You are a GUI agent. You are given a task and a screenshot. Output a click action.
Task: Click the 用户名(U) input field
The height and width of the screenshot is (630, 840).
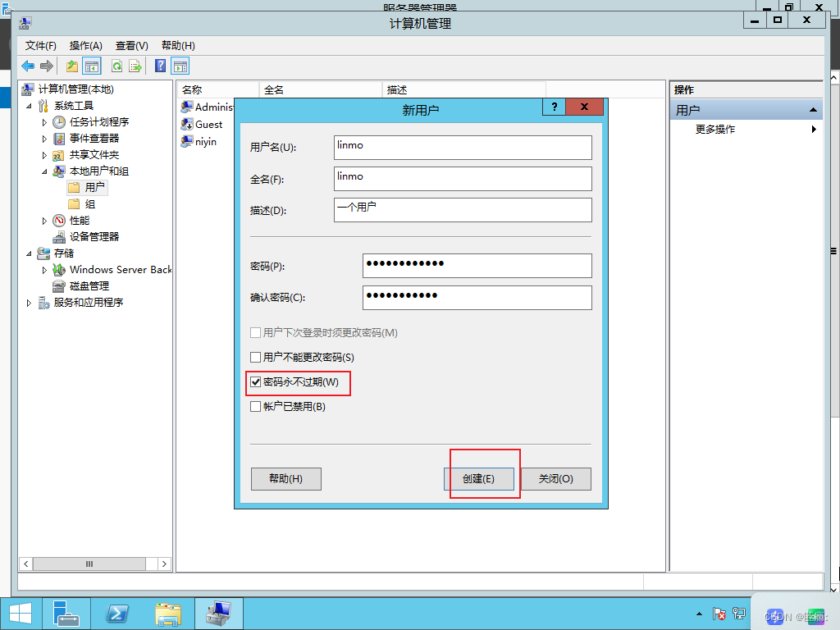pyautogui.click(x=463, y=148)
